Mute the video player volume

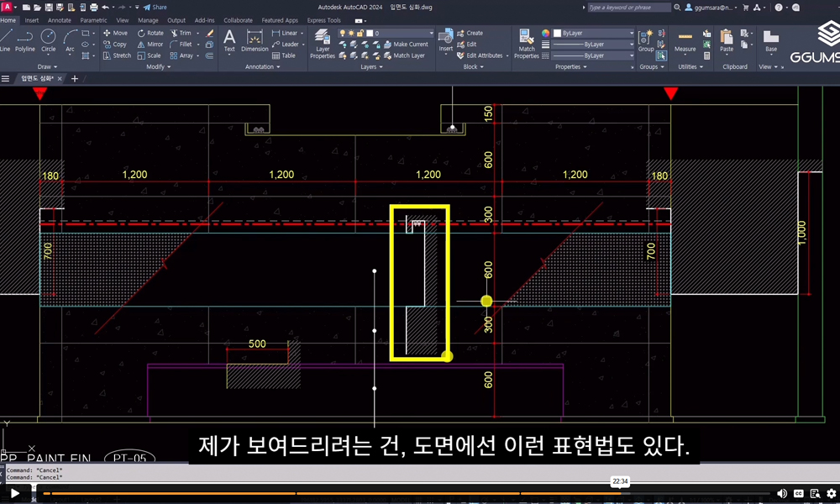click(x=782, y=493)
